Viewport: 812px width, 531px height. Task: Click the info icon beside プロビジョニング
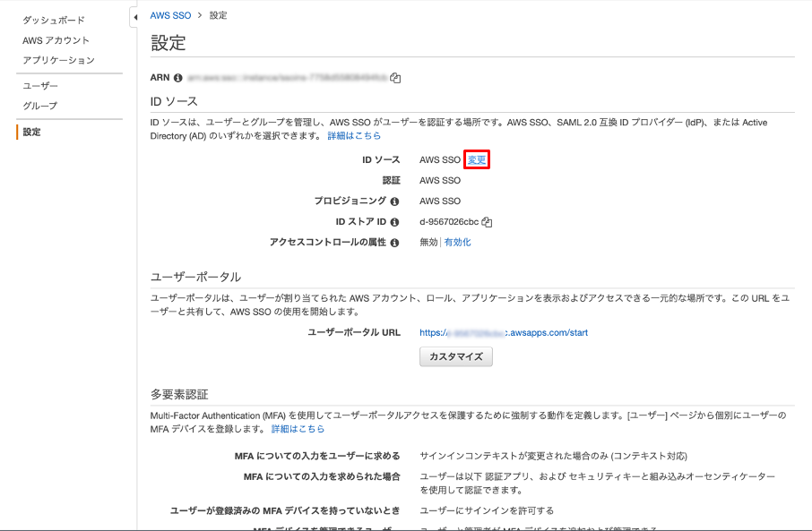coord(394,201)
